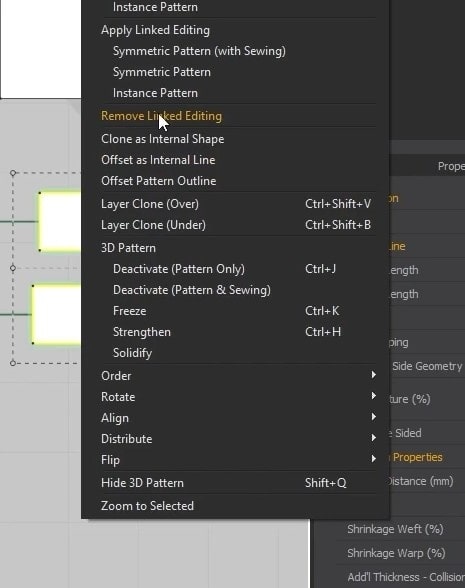Select Shrinkage Weft (%) property row
This screenshot has height=588, width=465.
point(395,529)
